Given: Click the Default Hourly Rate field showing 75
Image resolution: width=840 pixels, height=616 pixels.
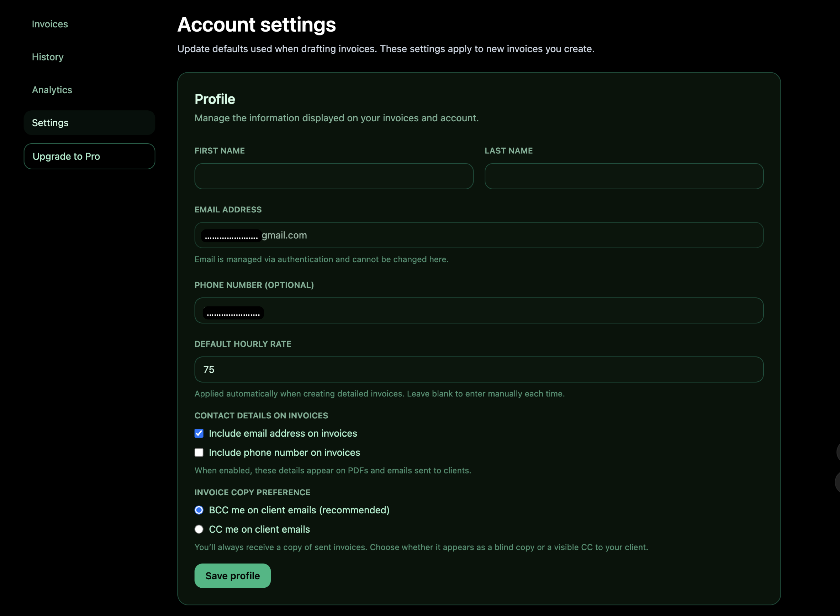Looking at the screenshot, I should (478, 369).
